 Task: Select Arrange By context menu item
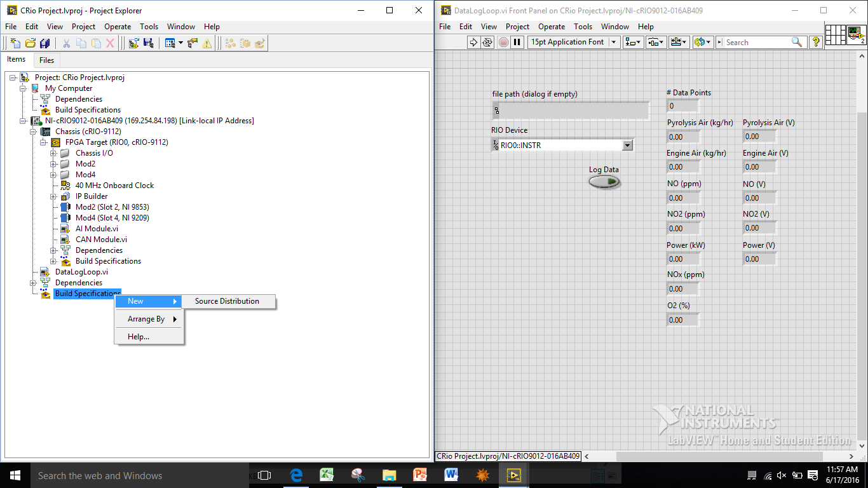pyautogui.click(x=148, y=319)
